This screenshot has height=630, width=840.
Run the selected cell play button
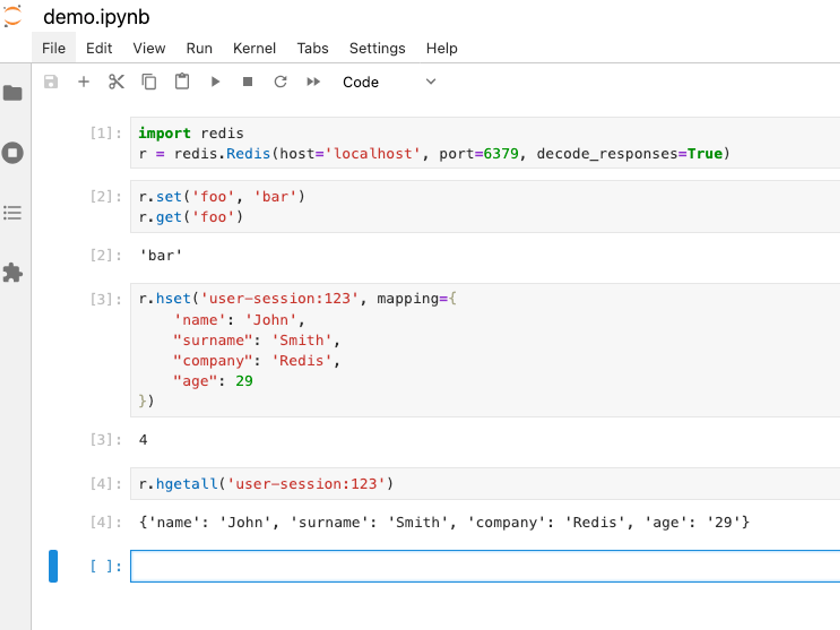(x=215, y=82)
